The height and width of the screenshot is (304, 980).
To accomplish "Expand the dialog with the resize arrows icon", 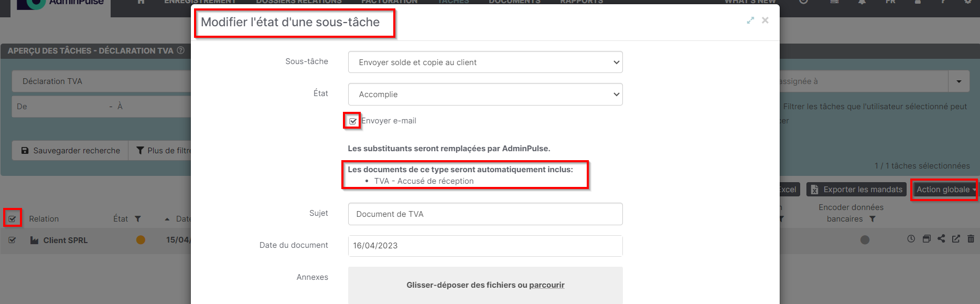I will (750, 20).
